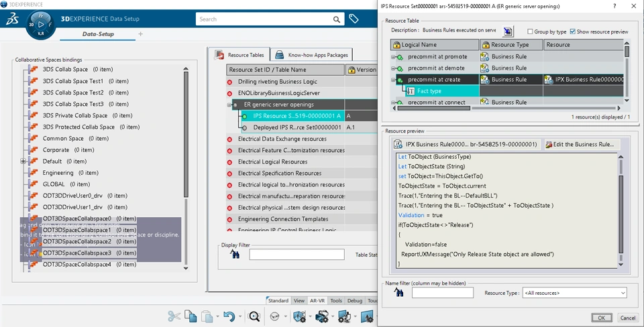Click the collaborative spaces list scrollbar

click(186, 135)
